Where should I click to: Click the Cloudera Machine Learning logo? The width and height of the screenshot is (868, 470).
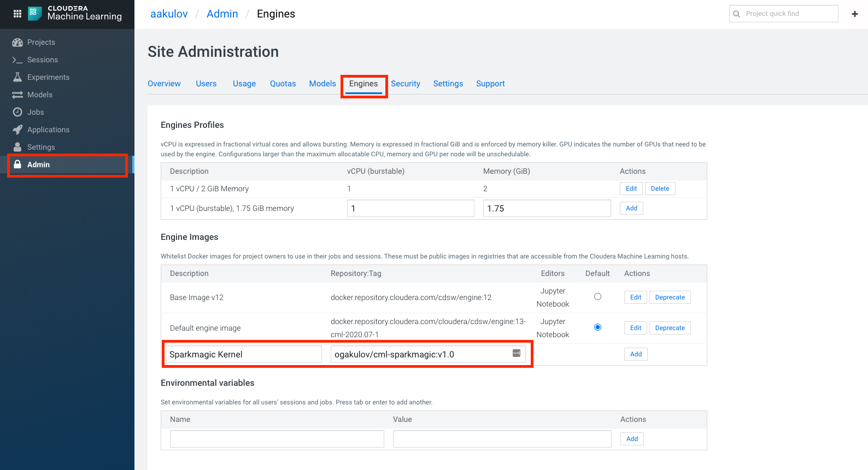pos(35,13)
